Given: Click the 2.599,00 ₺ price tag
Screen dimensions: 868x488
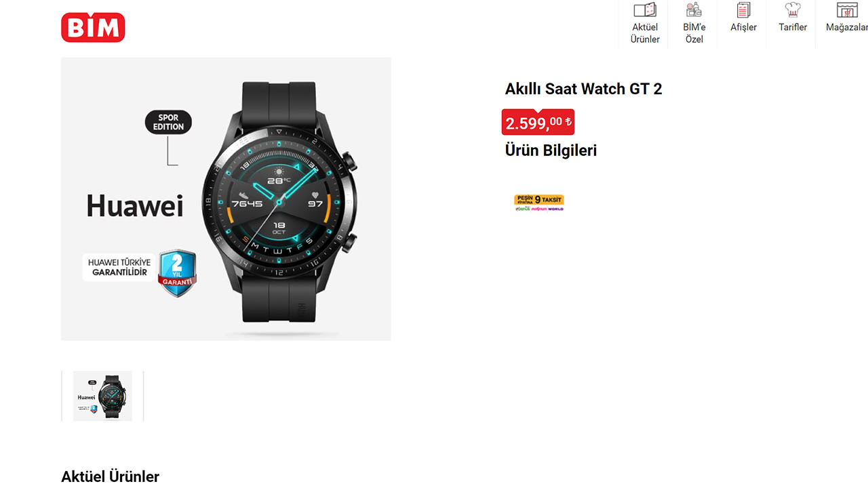Looking at the screenshot, I should click(538, 122).
